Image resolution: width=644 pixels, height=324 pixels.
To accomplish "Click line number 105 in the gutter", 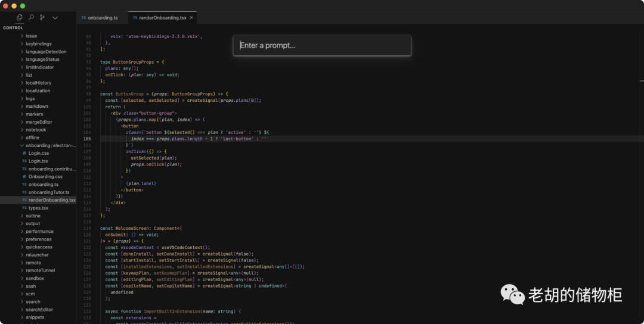I will click(x=87, y=139).
